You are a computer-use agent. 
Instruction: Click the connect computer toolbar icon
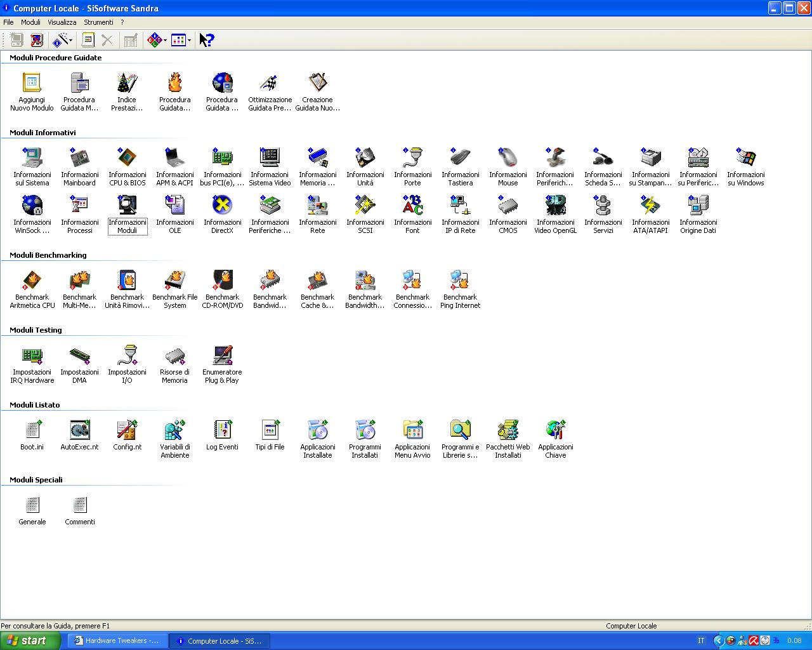click(x=16, y=40)
